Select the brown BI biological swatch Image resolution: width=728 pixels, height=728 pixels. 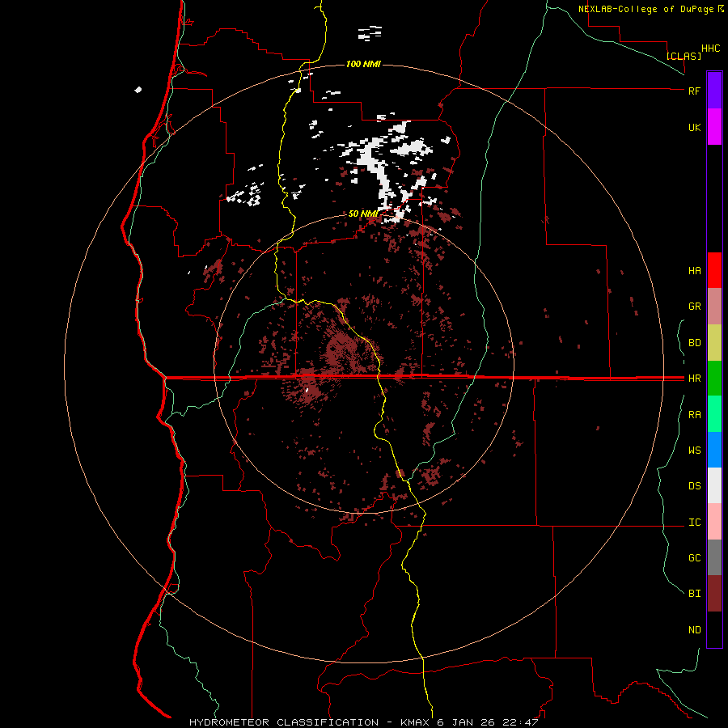714,594
